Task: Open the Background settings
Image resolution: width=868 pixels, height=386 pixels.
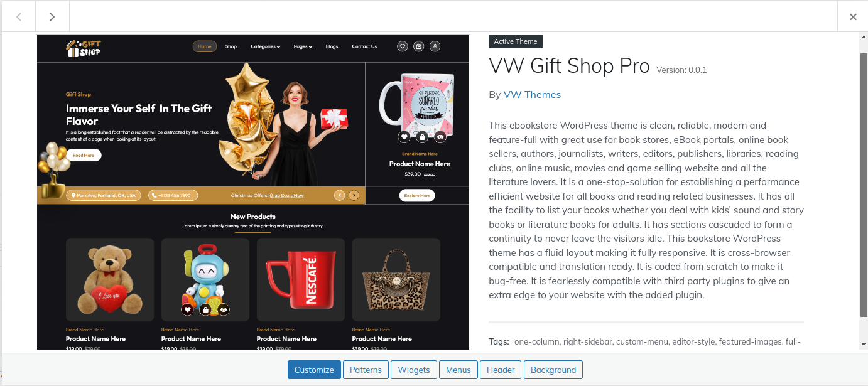Action: click(553, 370)
